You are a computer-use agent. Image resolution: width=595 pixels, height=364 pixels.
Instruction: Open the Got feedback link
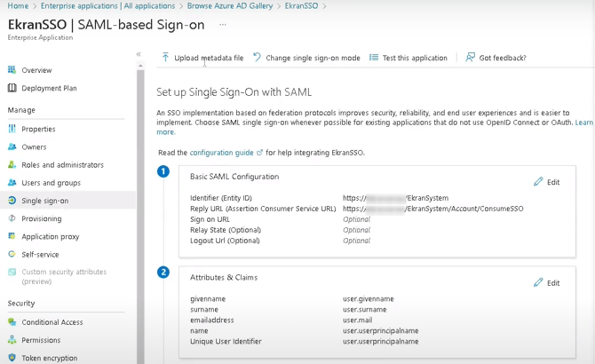tap(496, 58)
